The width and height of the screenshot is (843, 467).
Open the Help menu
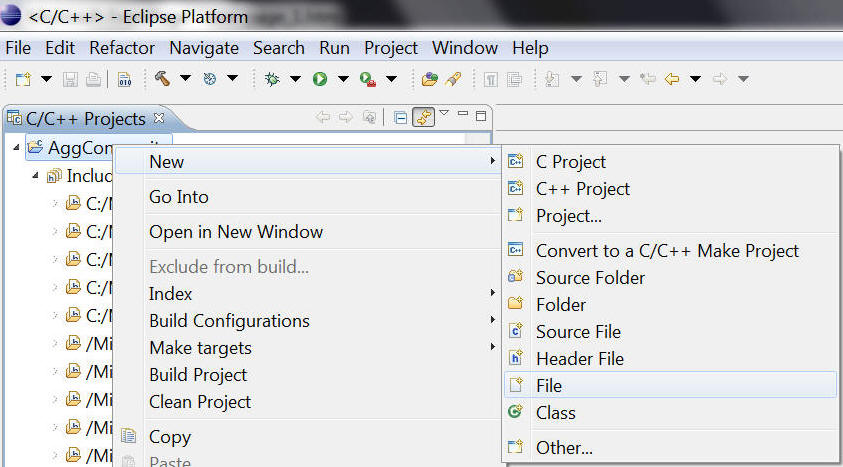[530, 48]
